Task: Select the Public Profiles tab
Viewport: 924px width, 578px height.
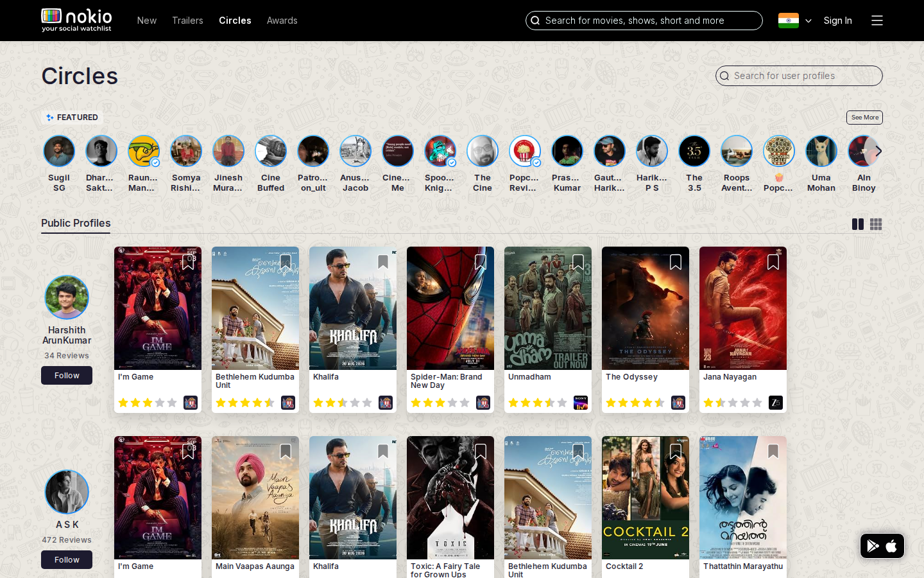Action: [x=76, y=223]
